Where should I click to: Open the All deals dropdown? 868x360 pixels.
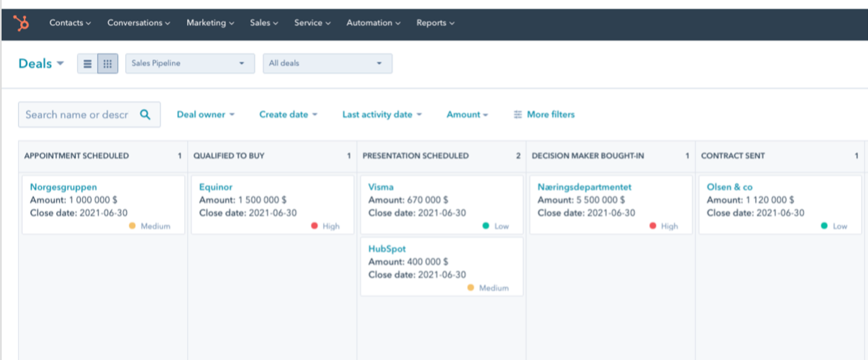point(327,63)
